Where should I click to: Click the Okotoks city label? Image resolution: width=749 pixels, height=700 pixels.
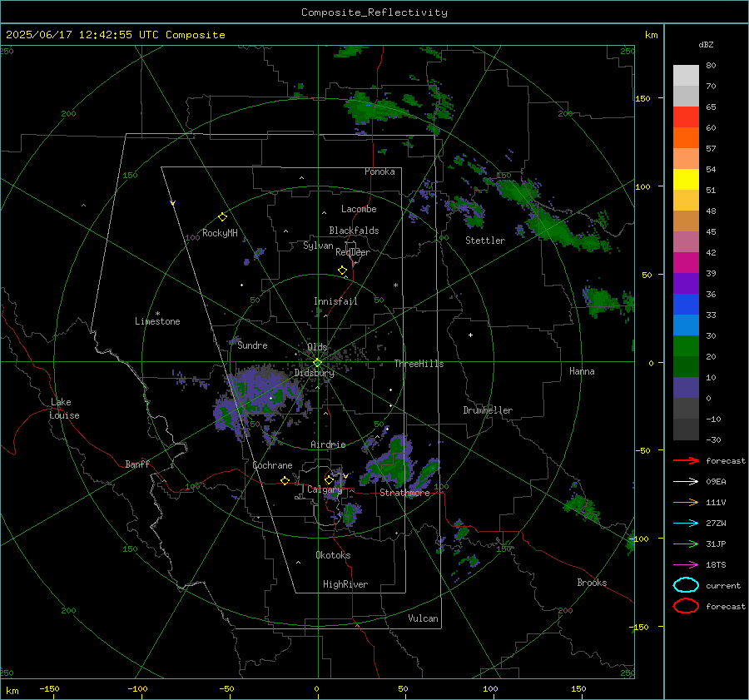(x=333, y=555)
